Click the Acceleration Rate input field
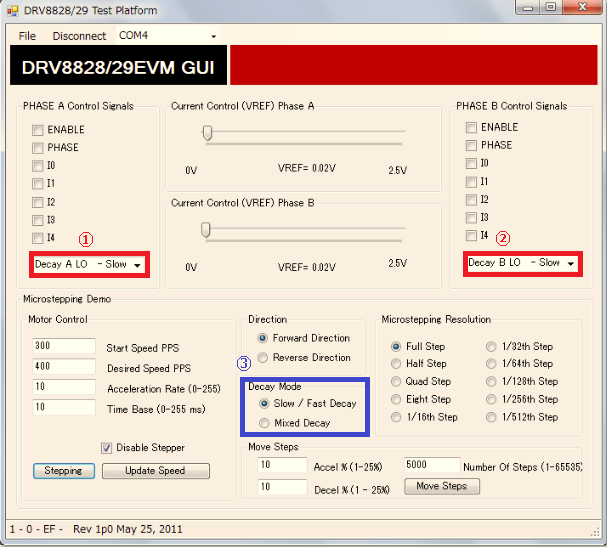Viewport: 607px width, 547px height. (64, 386)
